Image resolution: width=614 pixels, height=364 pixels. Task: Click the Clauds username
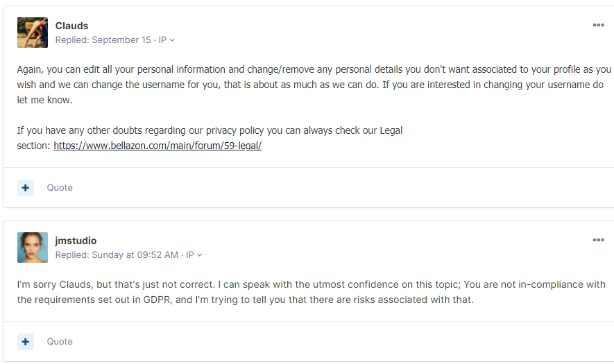tap(71, 26)
